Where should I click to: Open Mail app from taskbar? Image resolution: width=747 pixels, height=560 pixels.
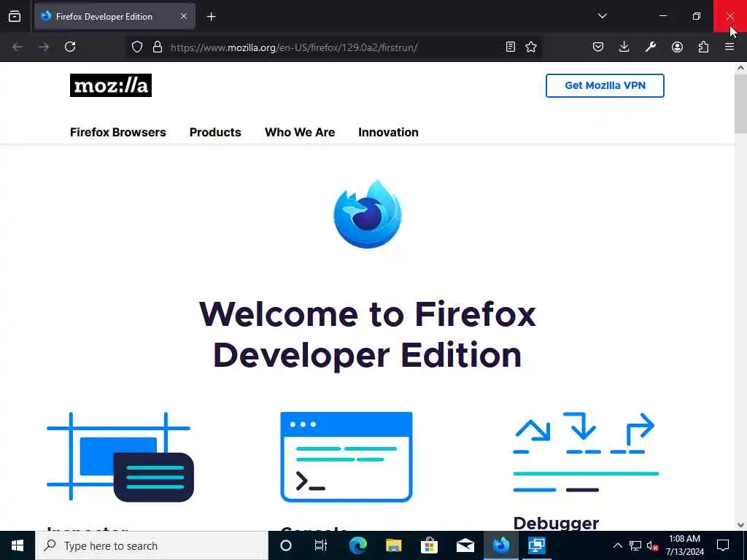[465, 545]
